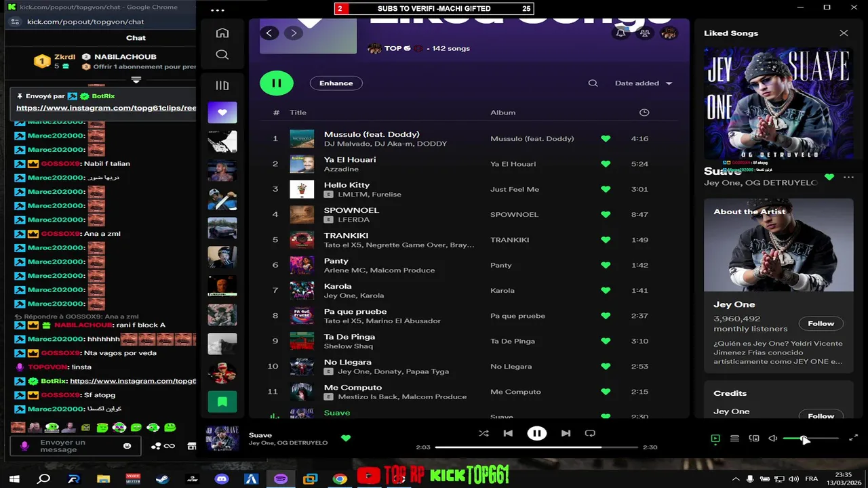
Task: Open Spotify Search from sidebar magnifier
Action: (222, 55)
